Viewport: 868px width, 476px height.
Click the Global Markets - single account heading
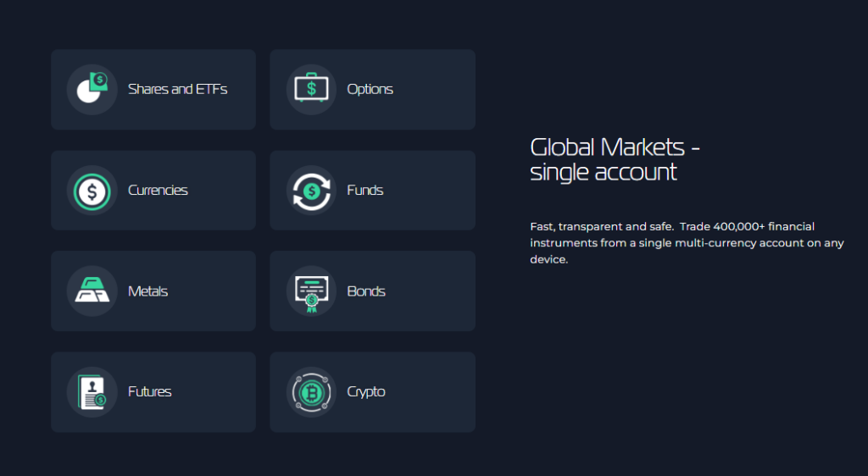click(614, 159)
